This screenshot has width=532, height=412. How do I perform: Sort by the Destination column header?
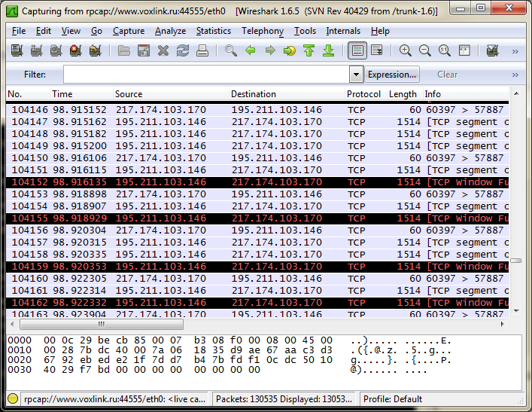coord(287,93)
